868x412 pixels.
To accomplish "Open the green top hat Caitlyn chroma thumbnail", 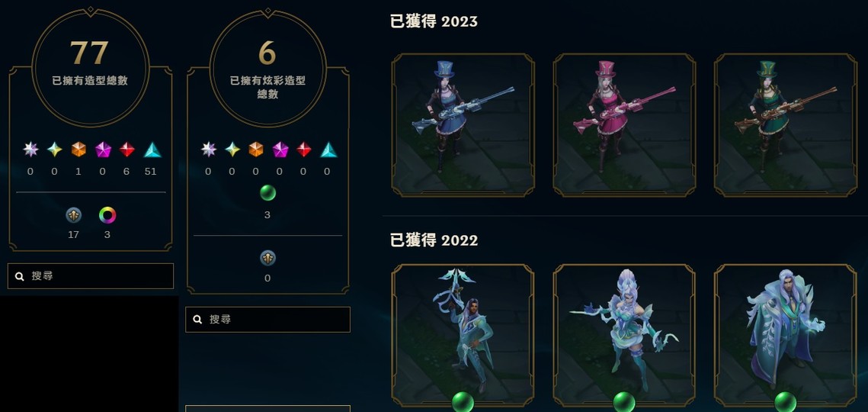I will click(x=786, y=125).
